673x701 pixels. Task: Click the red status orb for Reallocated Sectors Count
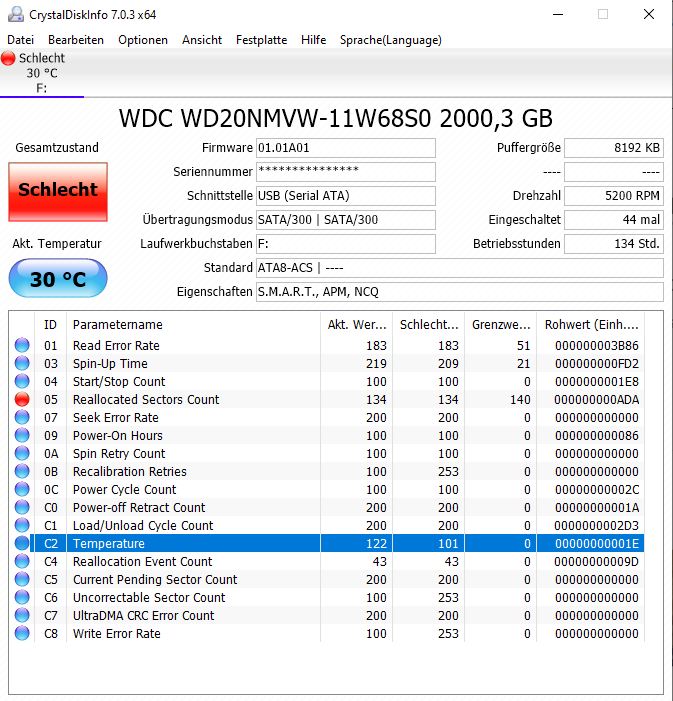[x=22, y=399]
